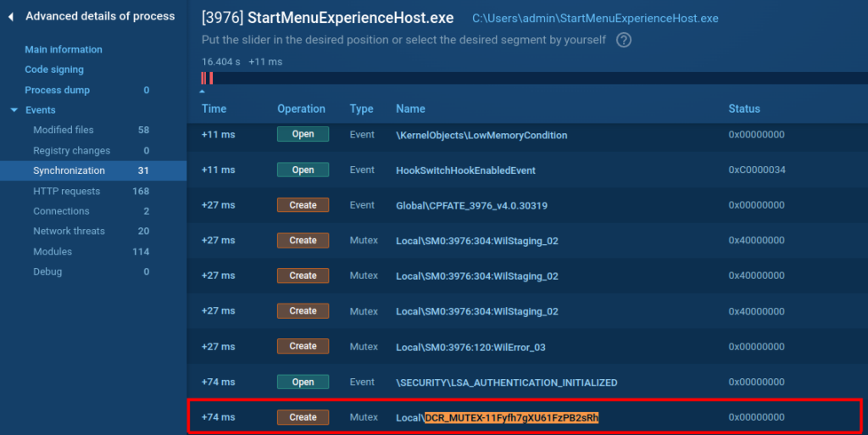Show Registry changes events

tap(71, 150)
